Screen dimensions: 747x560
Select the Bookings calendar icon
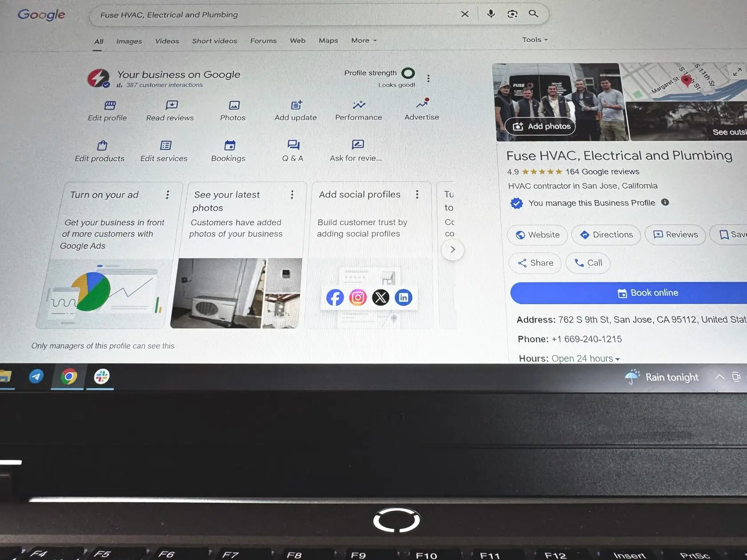pyautogui.click(x=229, y=145)
